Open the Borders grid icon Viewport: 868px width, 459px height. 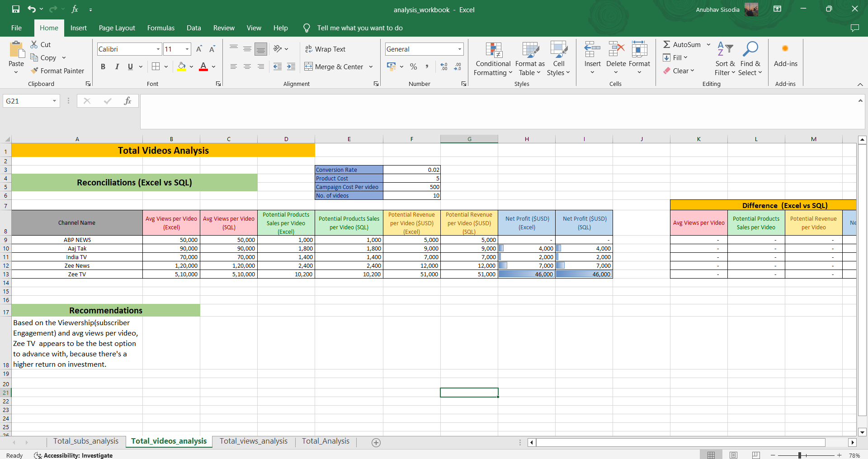tap(156, 66)
